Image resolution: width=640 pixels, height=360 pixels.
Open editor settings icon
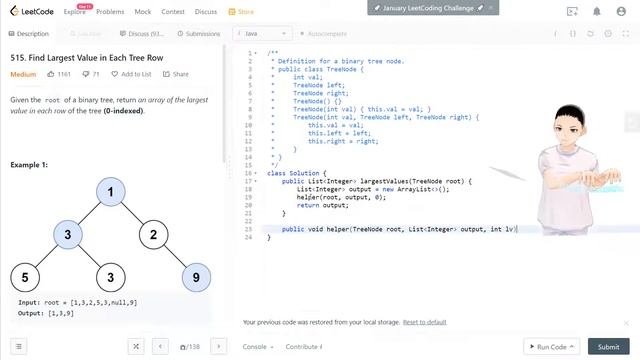(608, 34)
